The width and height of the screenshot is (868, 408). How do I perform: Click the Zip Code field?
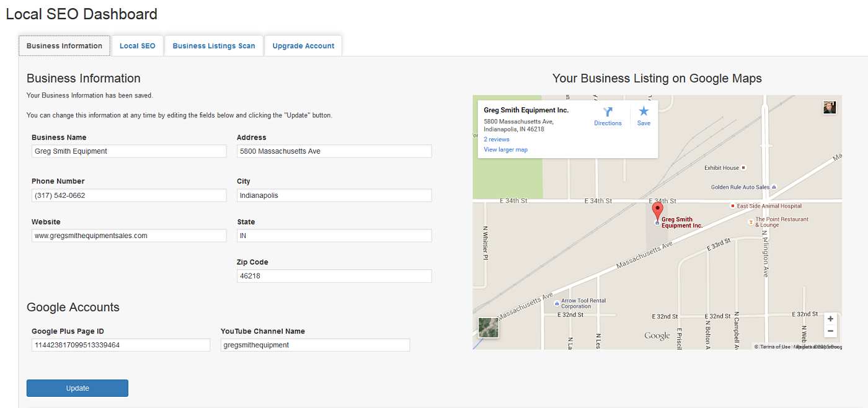(334, 276)
